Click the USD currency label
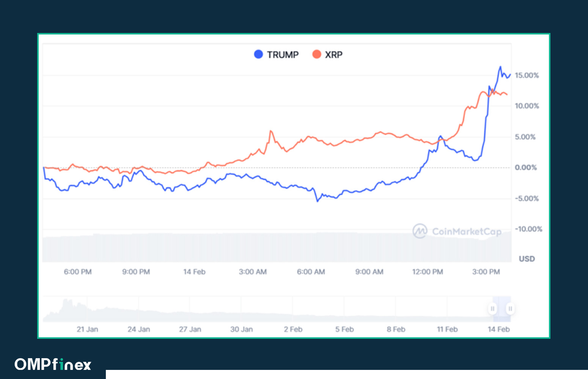588x379 pixels. tap(527, 259)
